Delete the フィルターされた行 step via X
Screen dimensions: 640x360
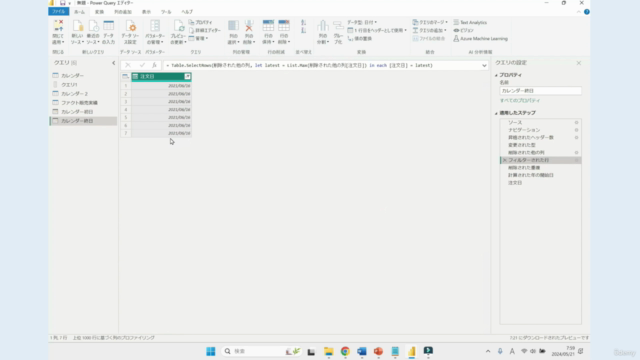click(x=504, y=160)
